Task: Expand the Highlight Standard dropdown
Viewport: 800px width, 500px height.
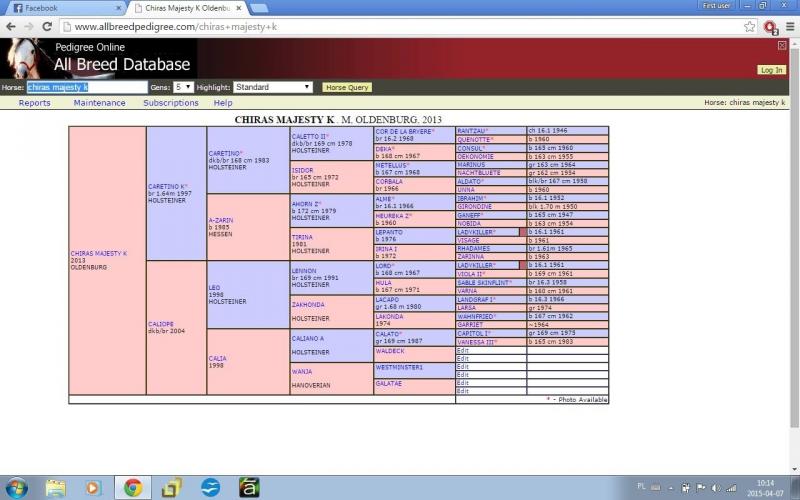Action: point(273,87)
